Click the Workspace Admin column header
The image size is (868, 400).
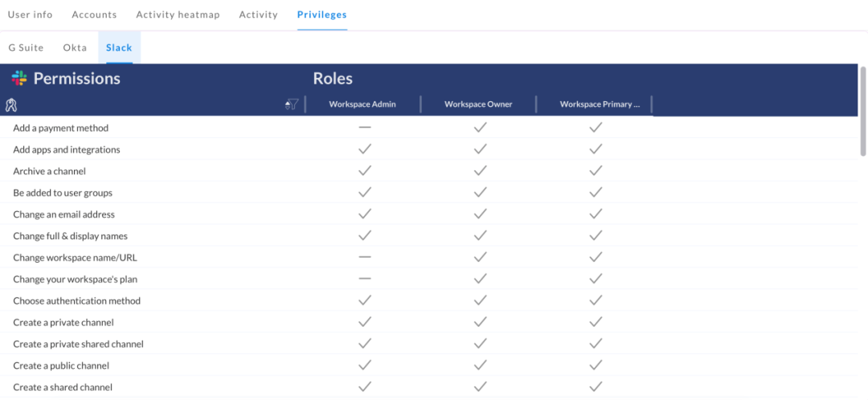pyautogui.click(x=362, y=104)
